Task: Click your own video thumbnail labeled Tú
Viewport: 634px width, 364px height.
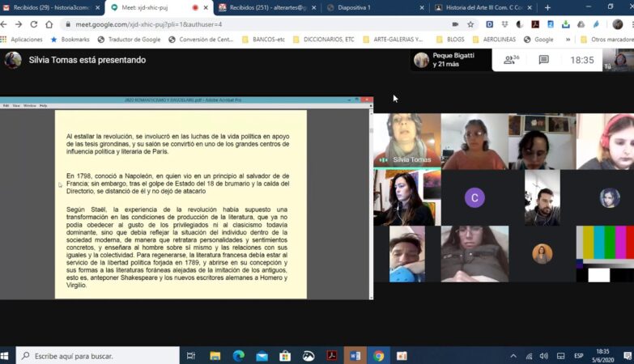Action: tap(618, 60)
